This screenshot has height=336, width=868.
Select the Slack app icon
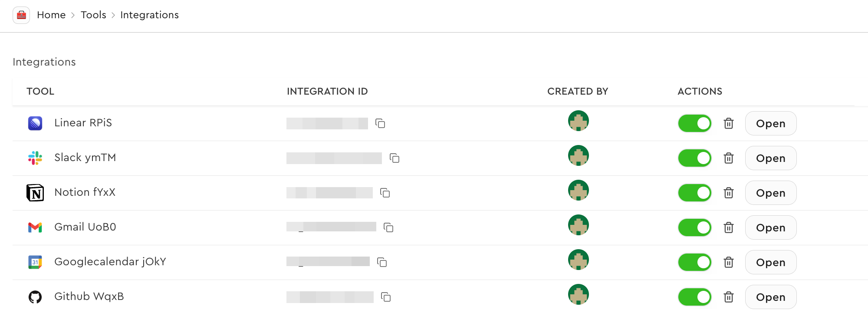click(x=35, y=158)
